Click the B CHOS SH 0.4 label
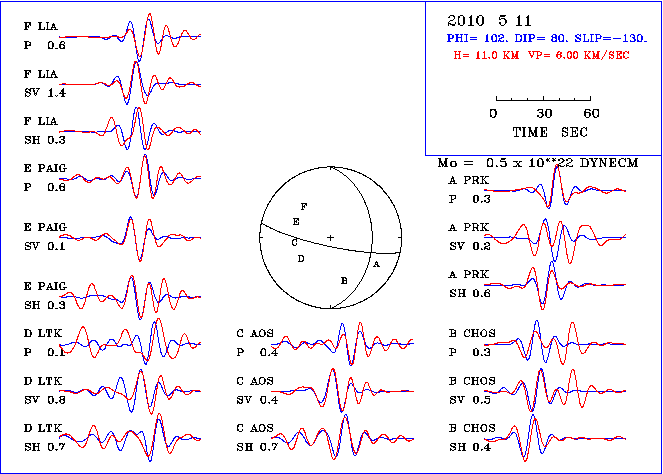Viewport: 663px width, 474px height. 474,438
